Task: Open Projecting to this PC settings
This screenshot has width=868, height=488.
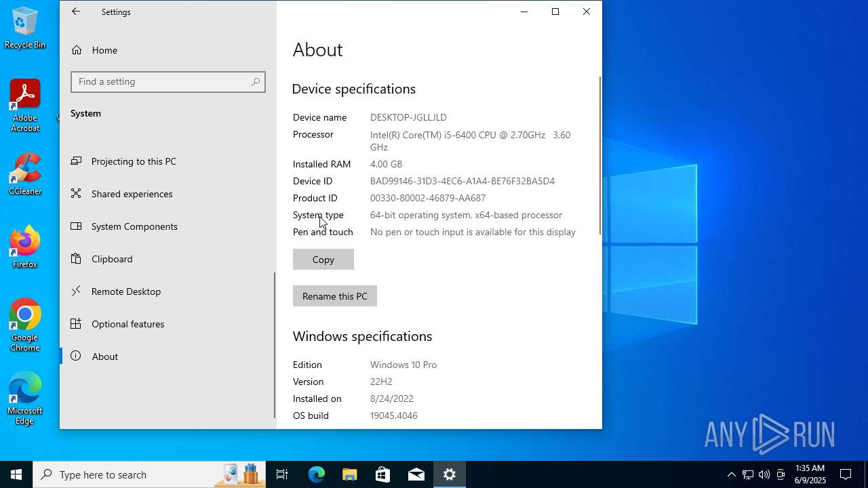Action: pos(168,161)
